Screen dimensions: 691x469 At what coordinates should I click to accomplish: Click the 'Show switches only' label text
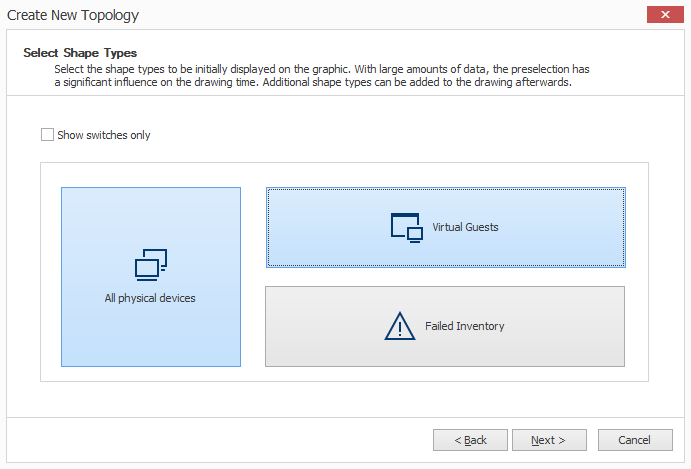coord(104,135)
